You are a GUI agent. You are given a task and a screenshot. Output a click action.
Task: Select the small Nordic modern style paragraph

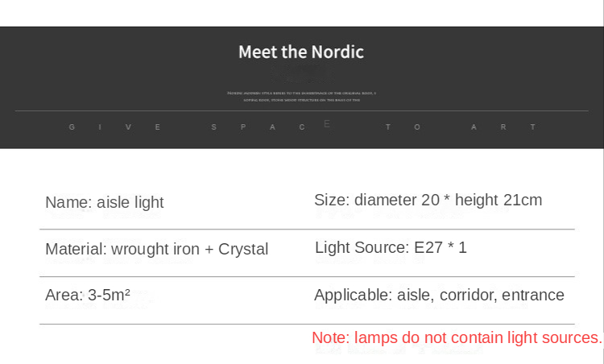point(302,97)
